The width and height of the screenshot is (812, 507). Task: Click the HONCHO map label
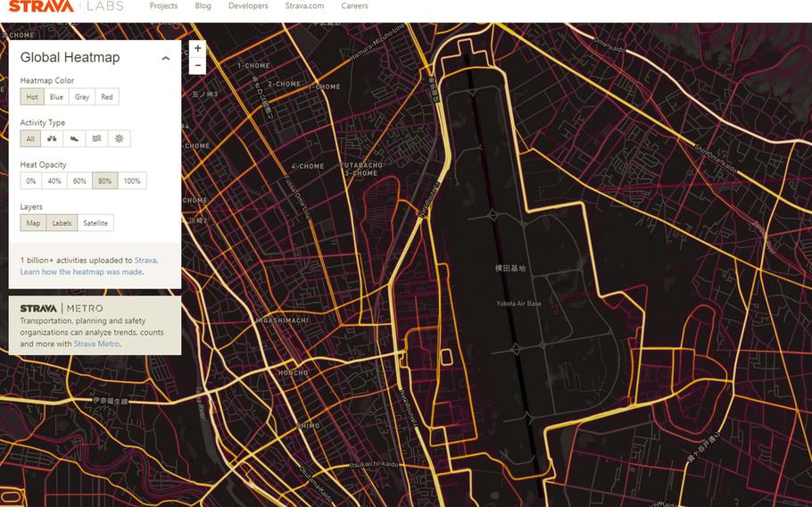pos(293,373)
